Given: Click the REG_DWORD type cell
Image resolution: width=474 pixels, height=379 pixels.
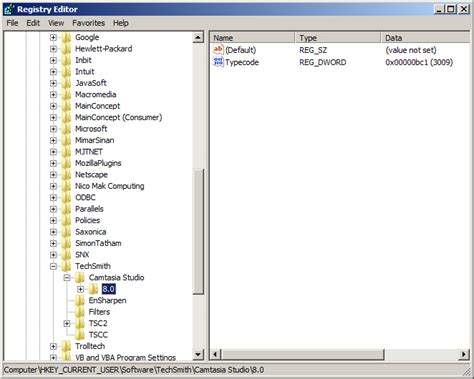Looking at the screenshot, I should pos(323,62).
